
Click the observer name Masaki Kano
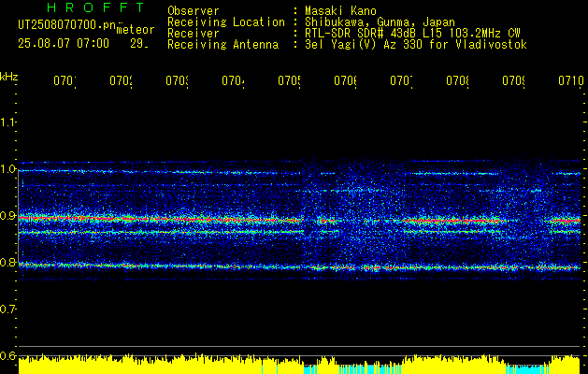click(340, 11)
